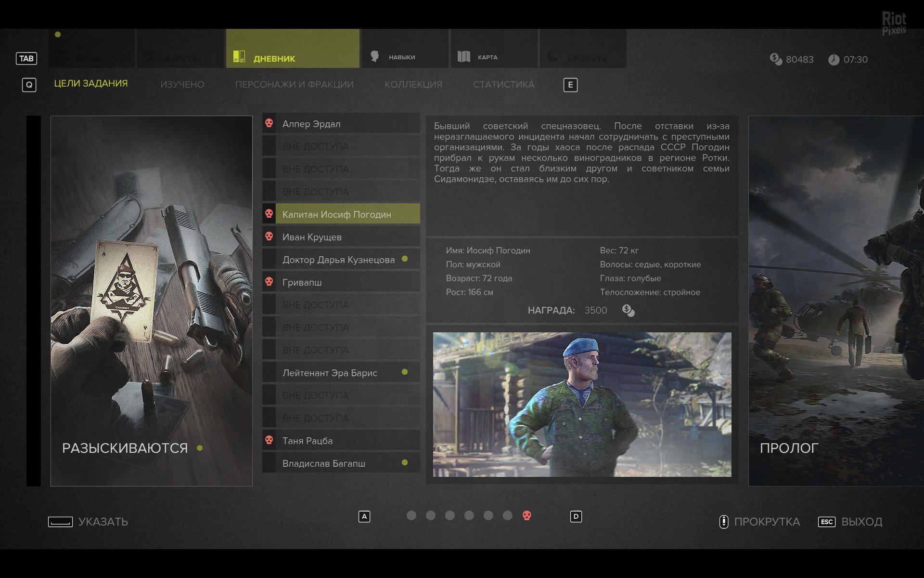
Task: Open the Карта map icon
Action: pyautogui.click(x=463, y=56)
